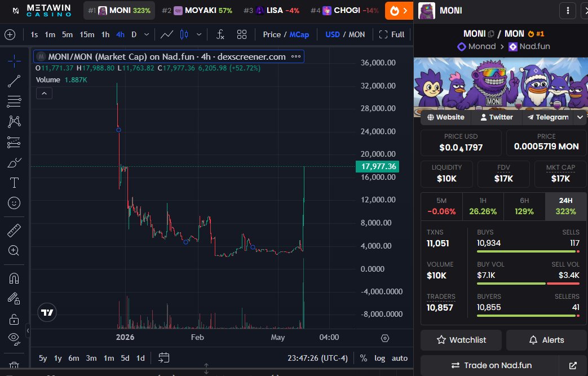This screenshot has width=588, height=376.
Task: Collapse the left drawing toolbar
Action: [28, 331]
